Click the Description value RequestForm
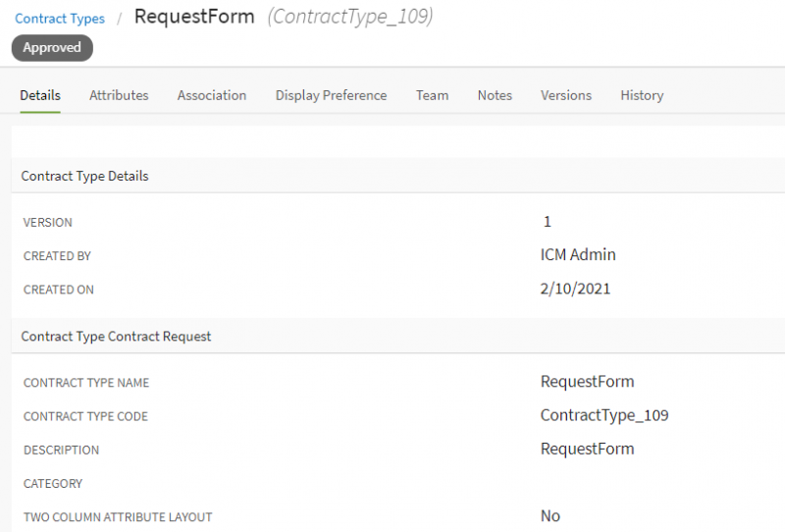Viewport: 785px width, 532px height. point(587,449)
